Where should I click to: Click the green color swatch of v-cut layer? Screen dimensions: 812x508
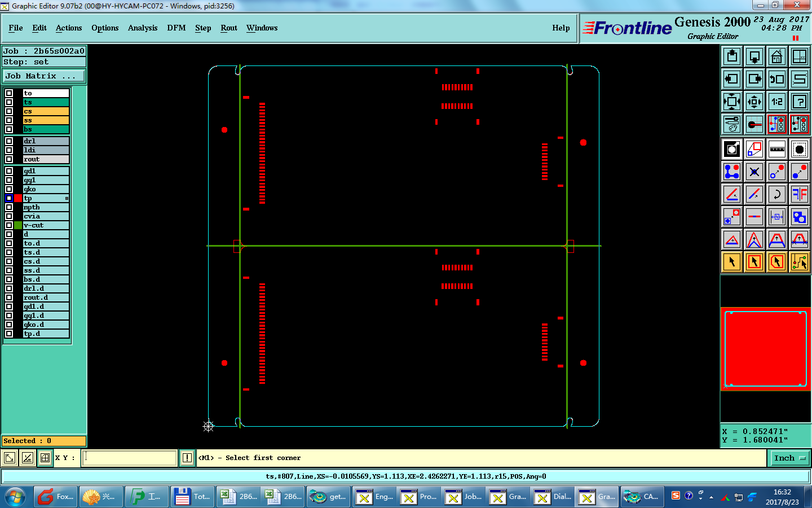pyautogui.click(x=18, y=225)
